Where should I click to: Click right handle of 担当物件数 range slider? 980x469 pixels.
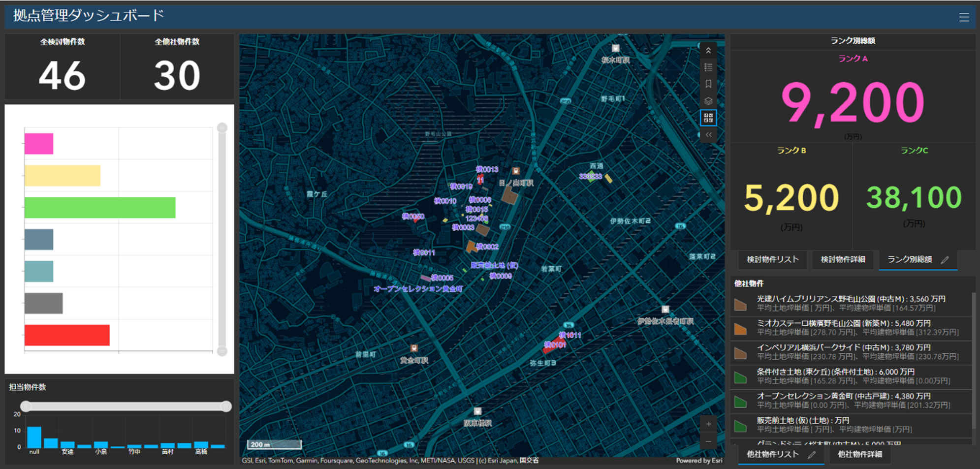[226, 406]
